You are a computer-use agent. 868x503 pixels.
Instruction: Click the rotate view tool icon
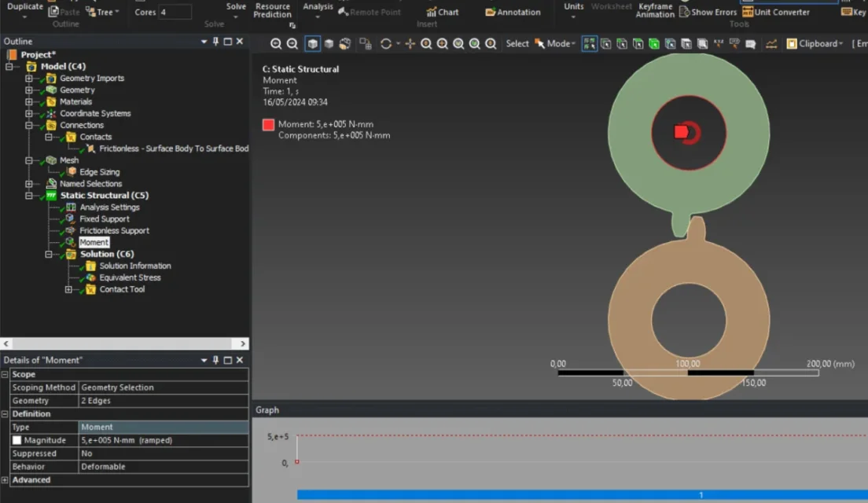pyautogui.click(x=386, y=44)
